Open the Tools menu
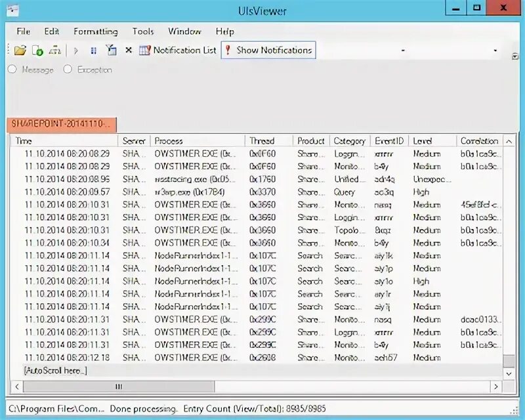The height and width of the screenshot is (420, 525). [143, 31]
